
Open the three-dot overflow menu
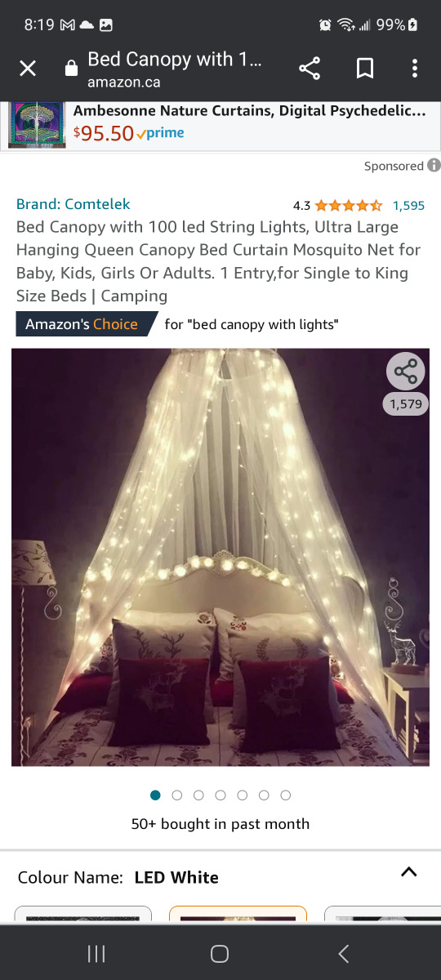pyautogui.click(x=415, y=69)
